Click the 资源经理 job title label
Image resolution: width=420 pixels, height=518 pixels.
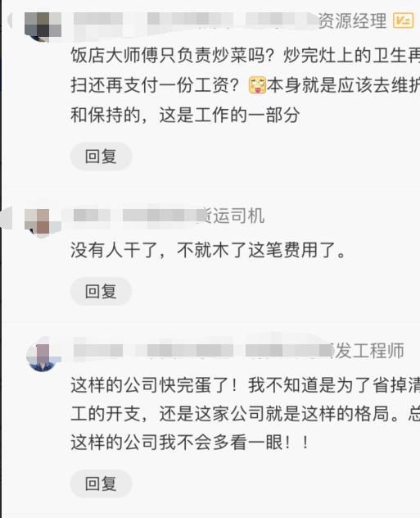(x=352, y=20)
